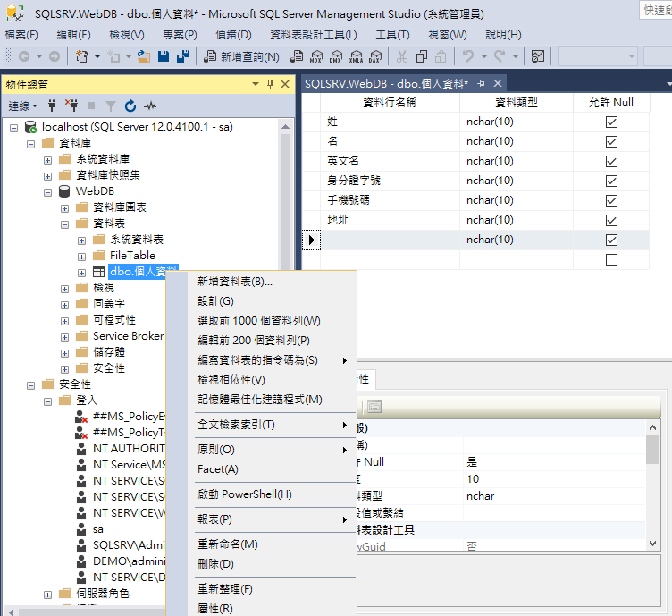This screenshot has width=672, height=616.
Task: Click the DMX query icon
Action: [336, 56]
